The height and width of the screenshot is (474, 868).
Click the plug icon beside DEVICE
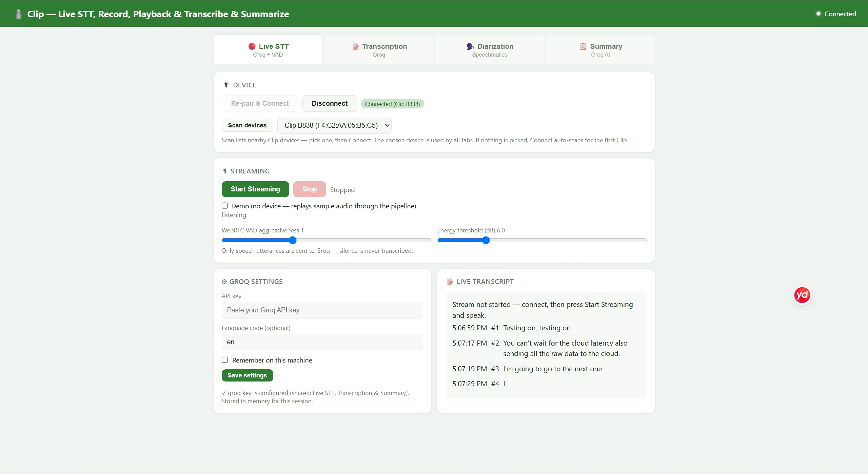pyautogui.click(x=226, y=85)
